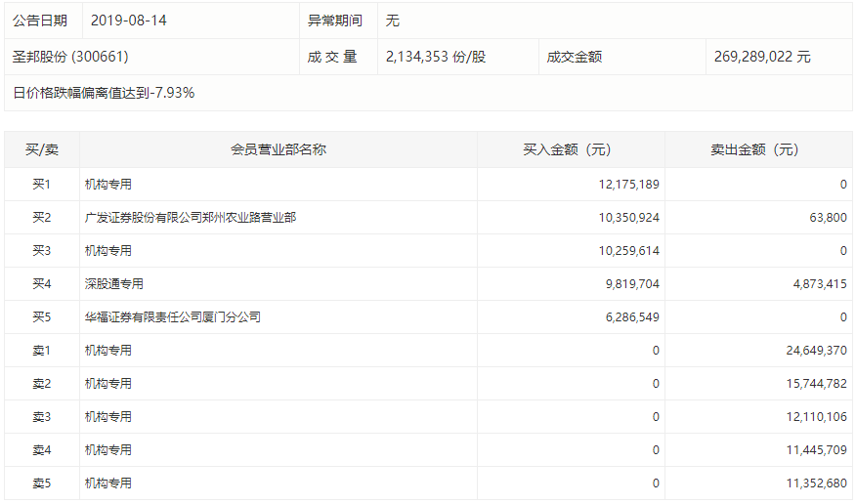Click 机构专用 in the 买1 row
The image size is (856, 504).
coord(108,185)
